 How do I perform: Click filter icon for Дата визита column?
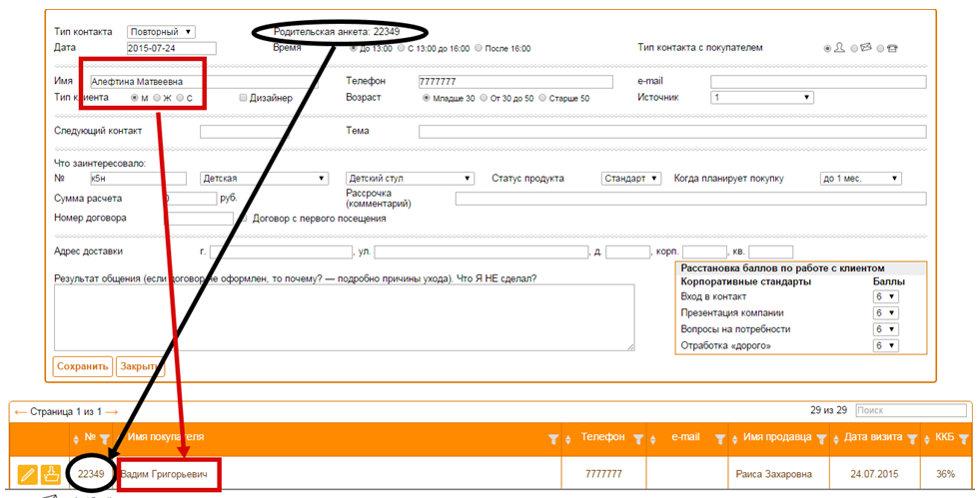pos(912,439)
